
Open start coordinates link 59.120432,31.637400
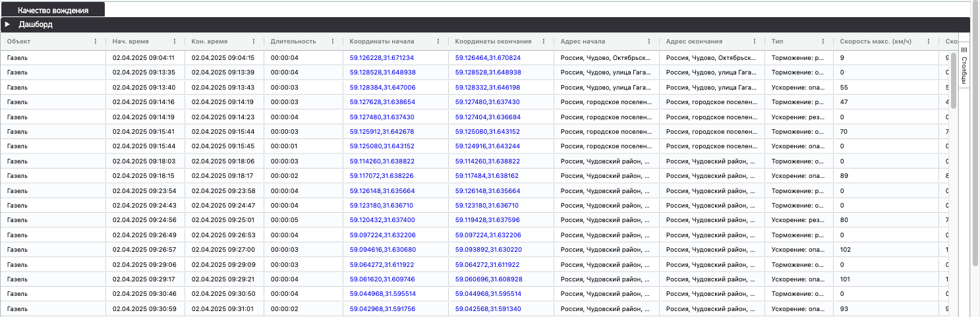[x=382, y=219]
